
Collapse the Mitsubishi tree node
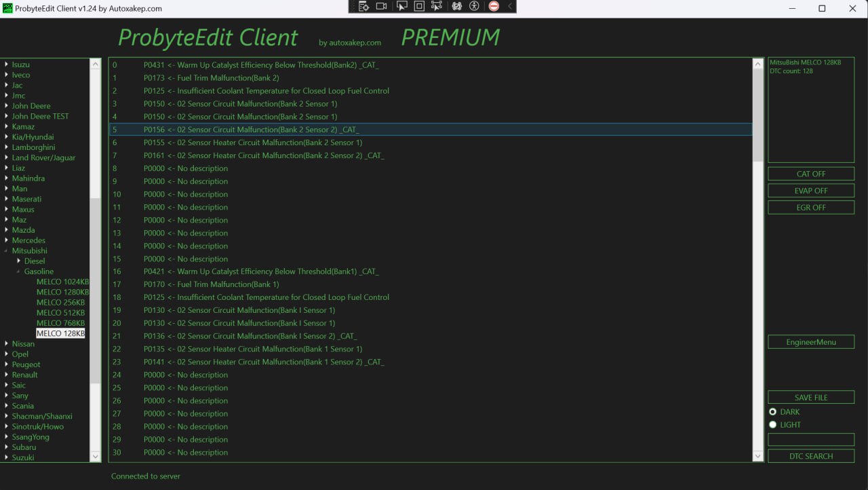[6, 251]
